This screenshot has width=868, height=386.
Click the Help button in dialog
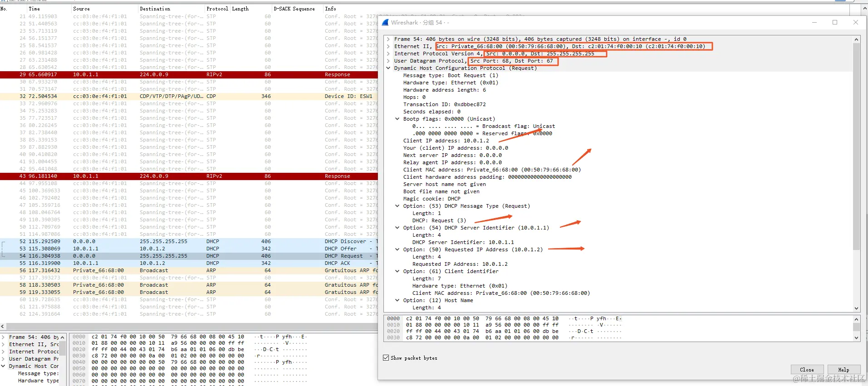click(843, 370)
